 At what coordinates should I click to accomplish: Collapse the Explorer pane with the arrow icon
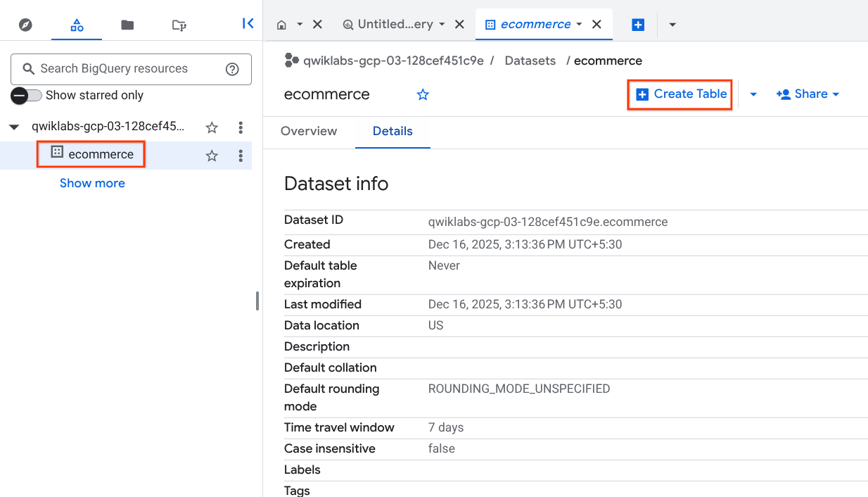click(x=248, y=23)
